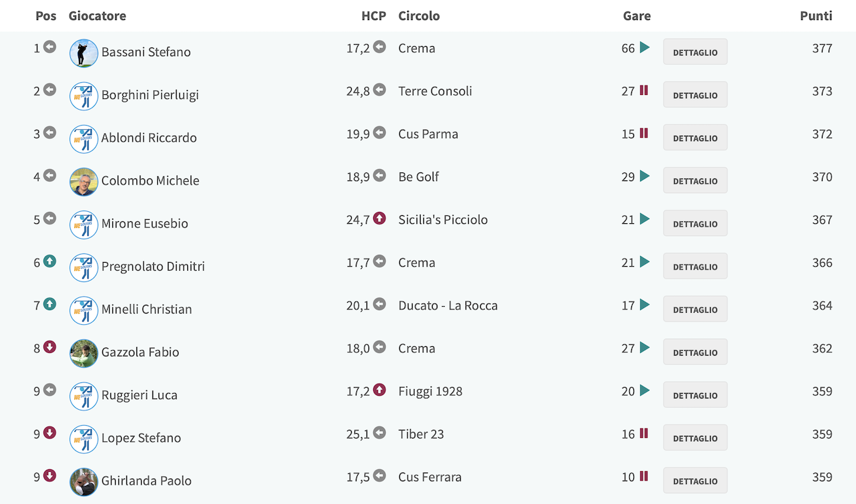
Task: Click the green up-arrow icon beside Minelli Christian
Action: point(49,304)
